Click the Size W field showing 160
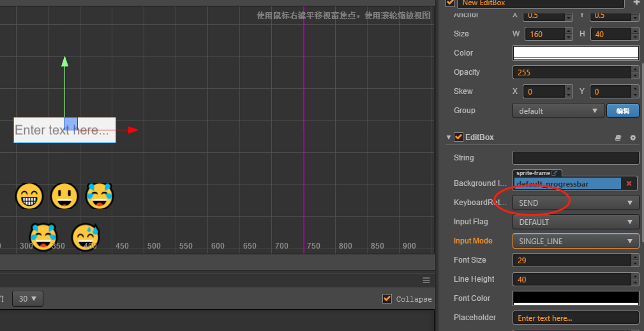 coord(544,34)
